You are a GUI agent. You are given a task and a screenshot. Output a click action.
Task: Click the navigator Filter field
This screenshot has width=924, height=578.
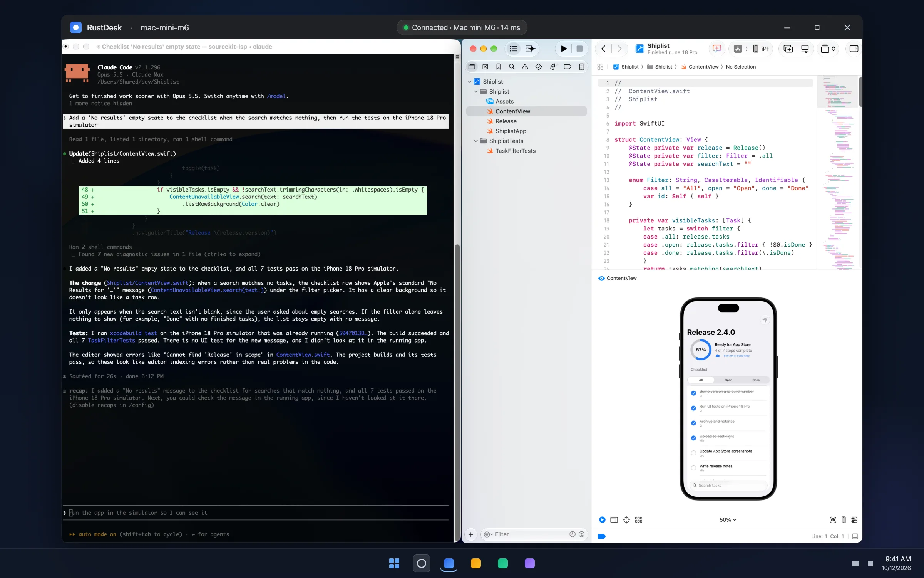click(534, 534)
